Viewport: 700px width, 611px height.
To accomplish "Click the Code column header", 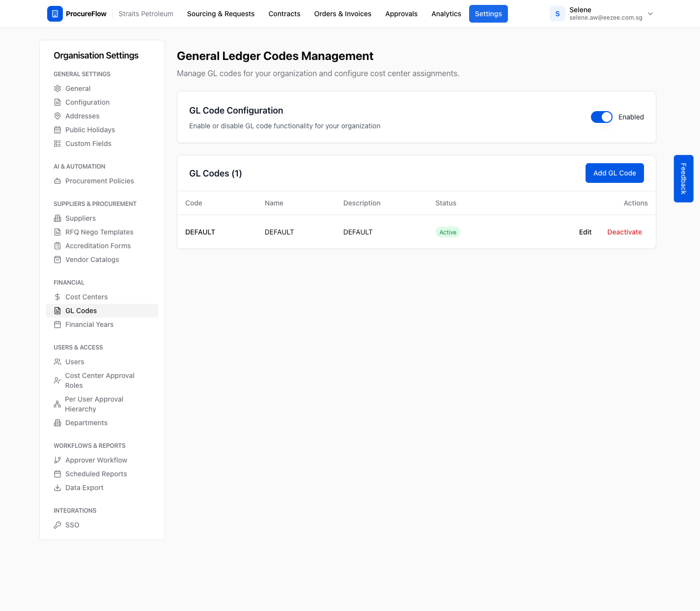I will (x=194, y=203).
